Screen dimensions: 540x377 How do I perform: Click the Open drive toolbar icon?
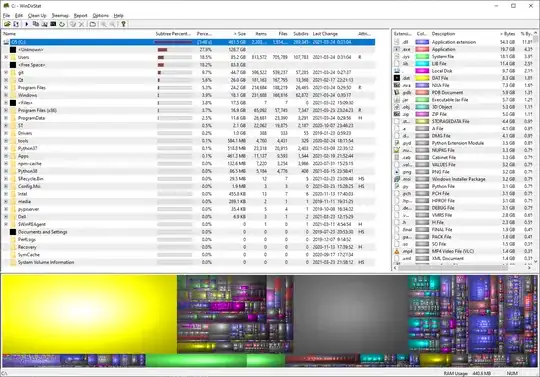pos(7,24)
